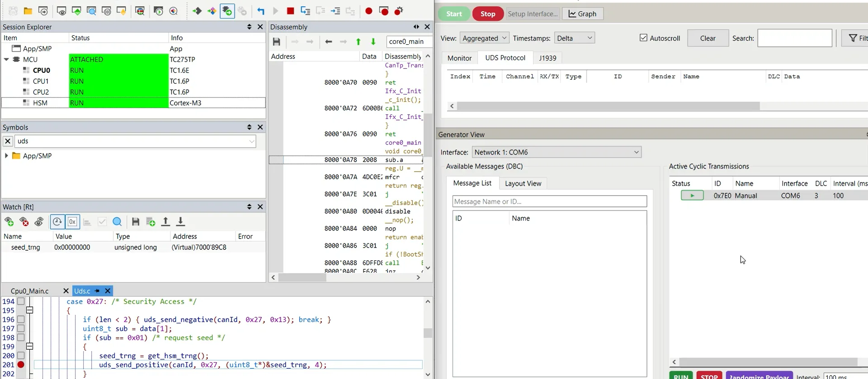Save disassembly with floppy disk icon

coord(277,42)
